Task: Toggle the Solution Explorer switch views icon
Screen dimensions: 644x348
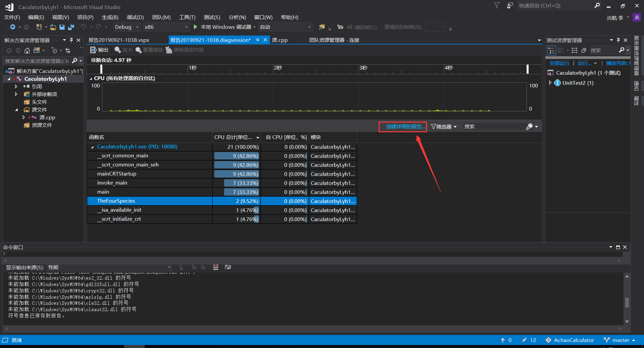Action: point(37,51)
